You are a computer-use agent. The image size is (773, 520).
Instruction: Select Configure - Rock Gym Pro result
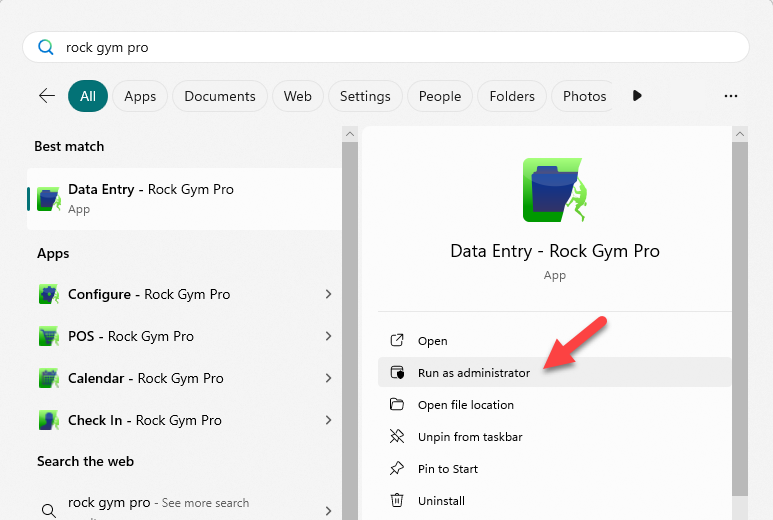click(184, 294)
